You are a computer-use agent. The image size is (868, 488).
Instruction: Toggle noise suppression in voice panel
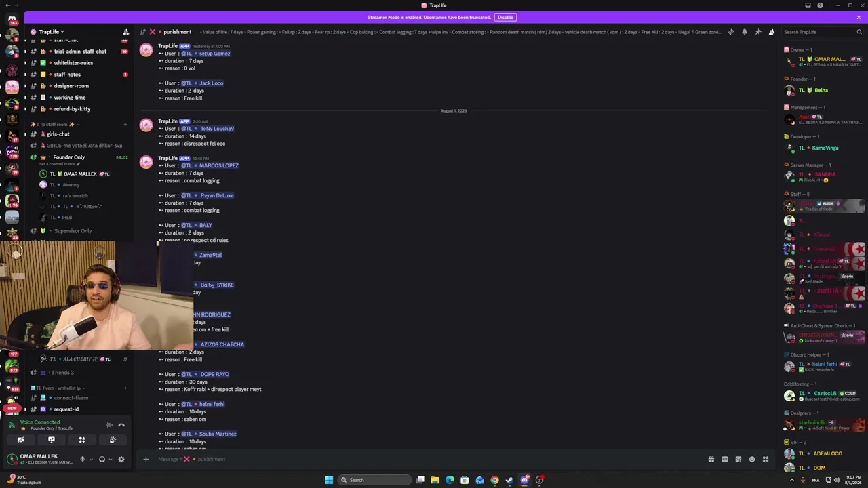(x=109, y=425)
